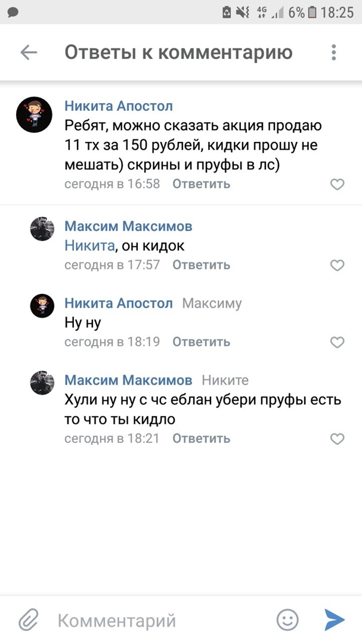Reply to the 16:58 comment
The height and width of the screenshot is (644, 362).
pyautogui.click(x=201, y=184)
